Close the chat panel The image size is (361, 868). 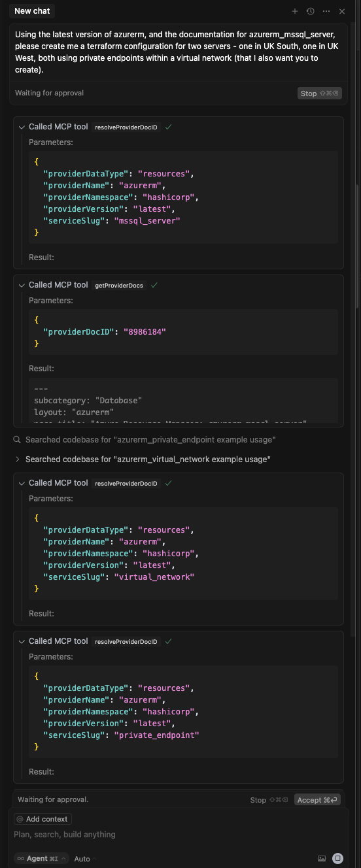[x=342, y=11]
